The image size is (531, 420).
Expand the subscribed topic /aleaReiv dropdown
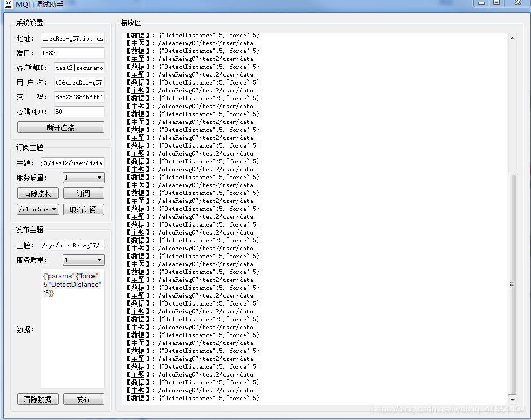tap(37, 209)
